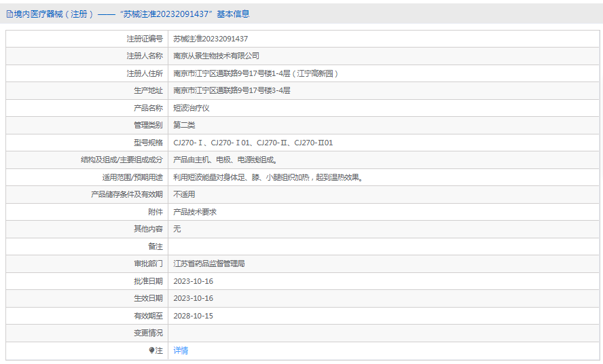Click the document icon before 境内医疗器械
The width and height of the screenshot is (603, 364).
pyautogui.click(x=10, y=14)
